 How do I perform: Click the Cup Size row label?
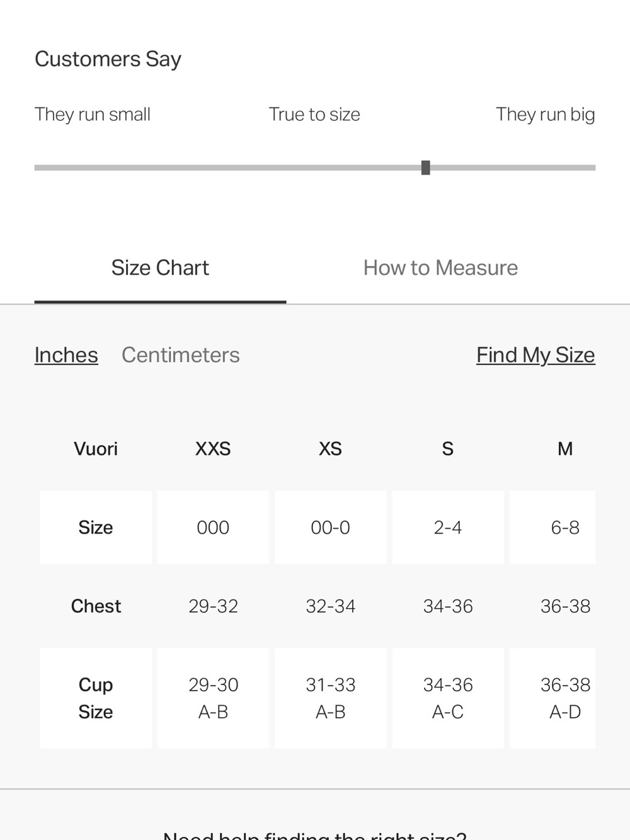coord(96,698)
